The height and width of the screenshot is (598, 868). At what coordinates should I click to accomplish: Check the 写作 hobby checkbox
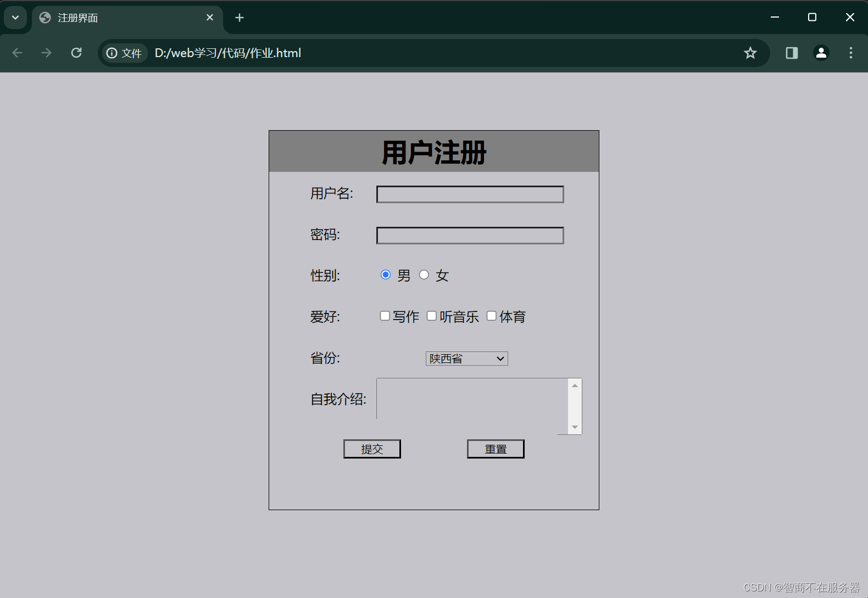tap(385, 316)
